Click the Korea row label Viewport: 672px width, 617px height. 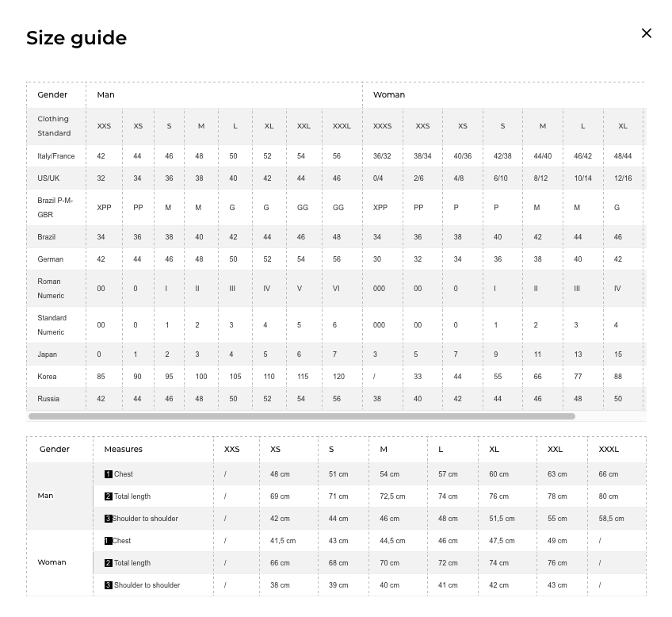[x=48, y=377]
